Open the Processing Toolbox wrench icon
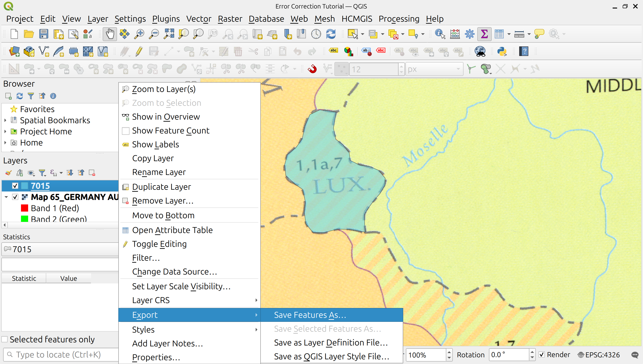The width and height of the screenshot is (643, 364). pyautogui.click(x=470, y=34)
